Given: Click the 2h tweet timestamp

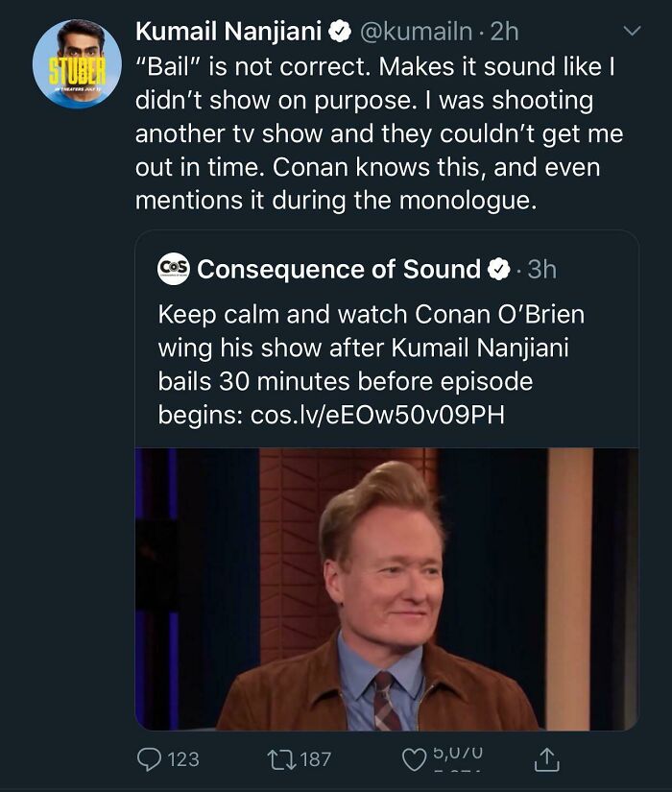Looking at the screenshot, I should click(x=504, y=32).
